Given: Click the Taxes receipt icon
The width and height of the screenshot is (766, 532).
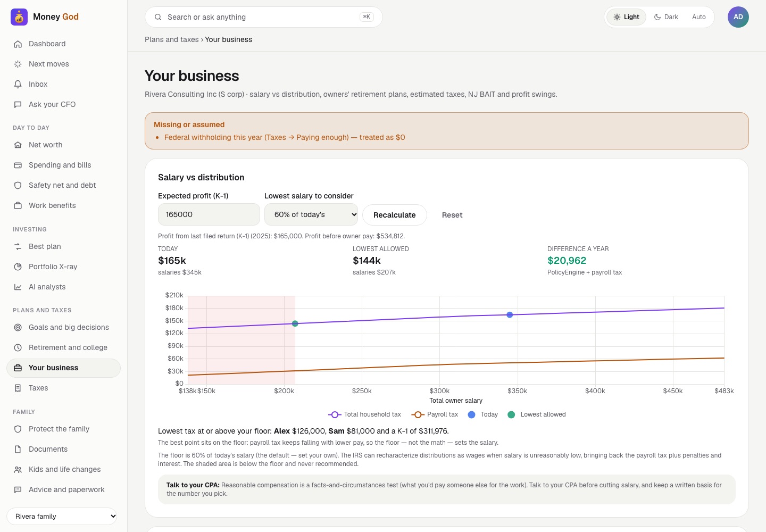Looking at the screenshot, I should 18,388.
